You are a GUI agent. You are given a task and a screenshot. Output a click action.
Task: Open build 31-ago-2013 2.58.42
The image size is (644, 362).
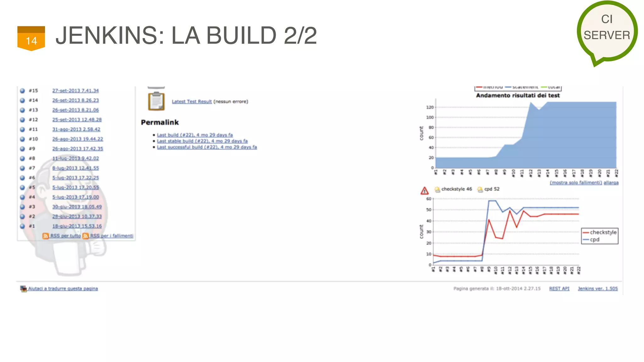[x=76, y=129]
